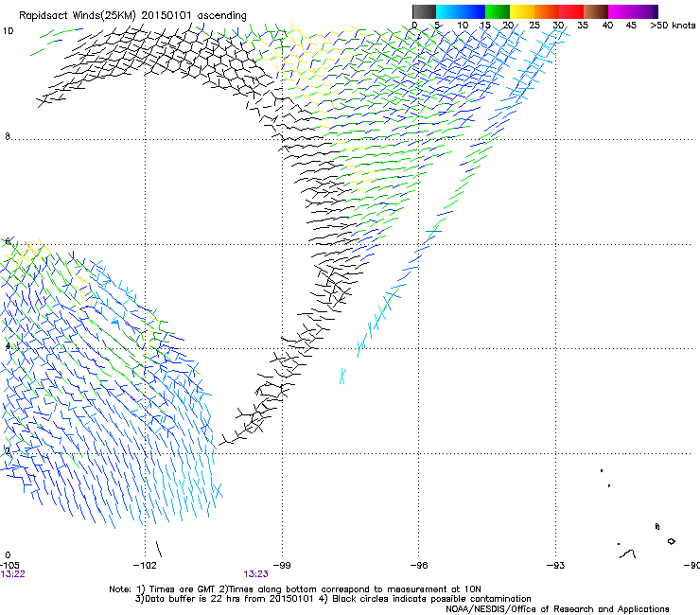Click the '-102' longitude axis label
This screenshot has height=615, width=700.
point(145,566)
